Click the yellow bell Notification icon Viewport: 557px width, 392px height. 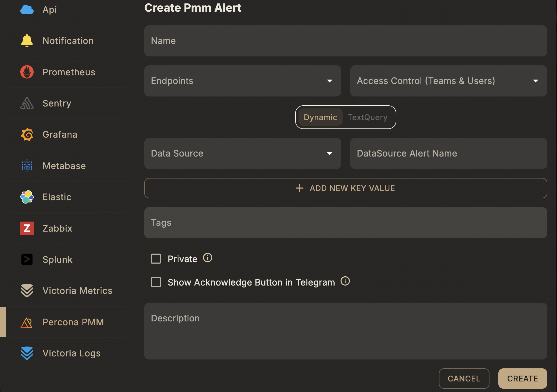tap(27, 41)
